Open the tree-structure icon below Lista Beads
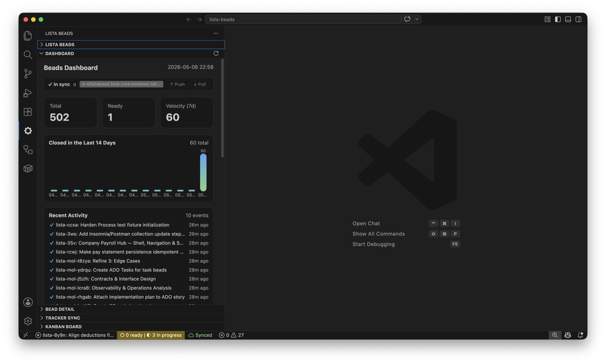Image resolution: width=606 pixels, height=364 pixels. coord(28,150)
